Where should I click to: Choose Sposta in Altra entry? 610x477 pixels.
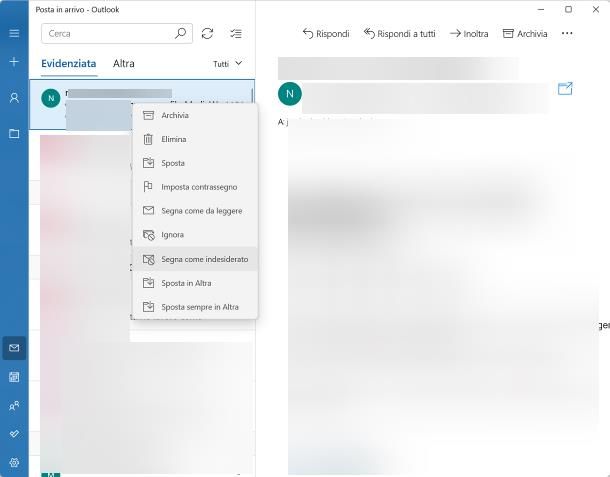(195, 283)
